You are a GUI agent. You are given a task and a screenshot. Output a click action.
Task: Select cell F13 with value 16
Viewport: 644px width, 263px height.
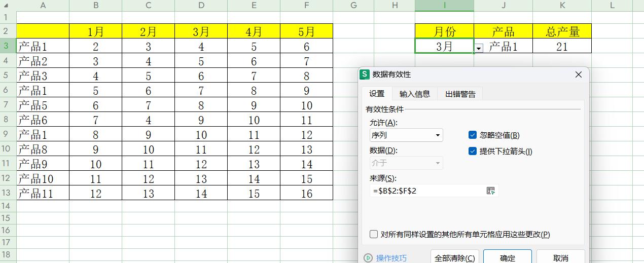click(x=307, y=193)
